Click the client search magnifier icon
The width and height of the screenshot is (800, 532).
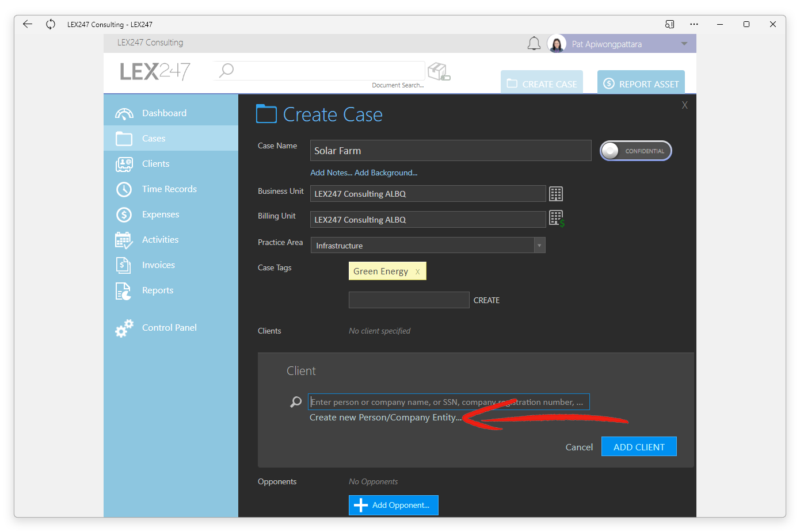click(296, 402)
